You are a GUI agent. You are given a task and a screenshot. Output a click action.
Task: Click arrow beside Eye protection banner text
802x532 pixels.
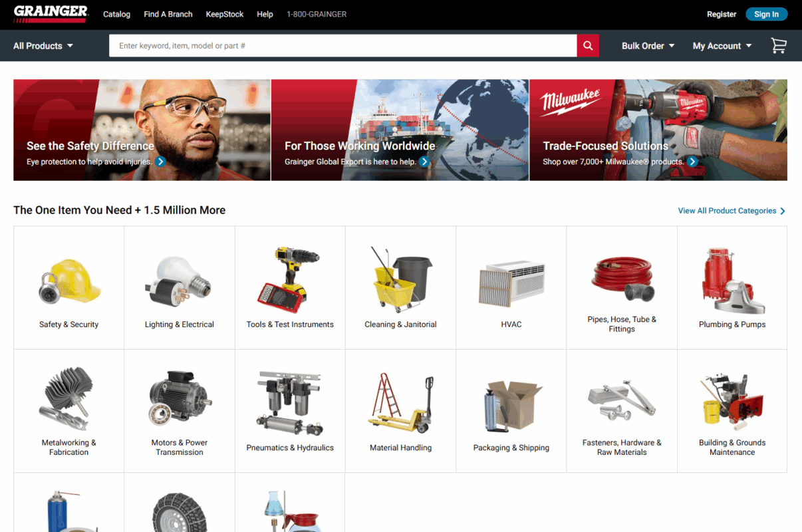tap(161, 162)
